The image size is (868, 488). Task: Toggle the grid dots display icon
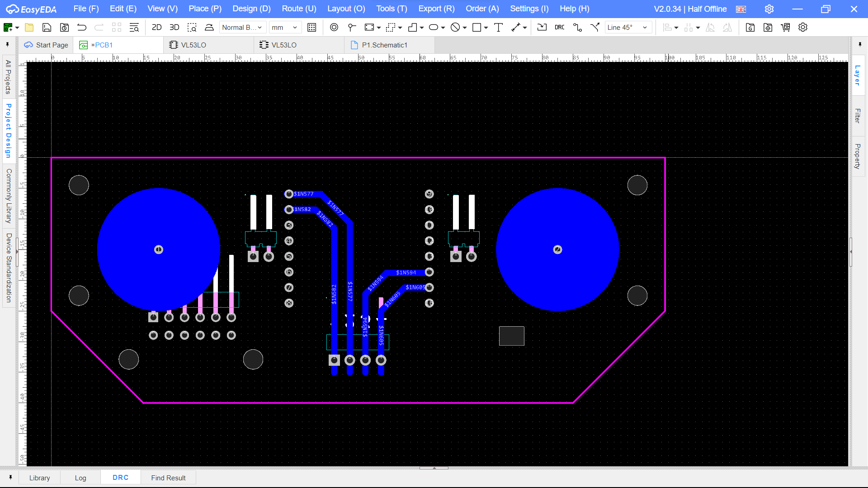311,28
